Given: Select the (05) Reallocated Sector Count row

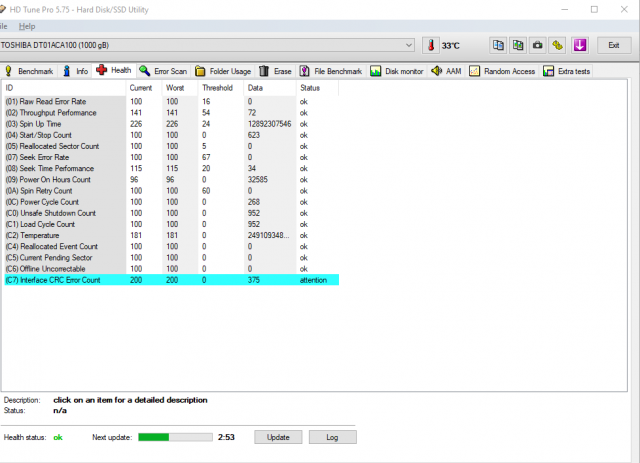Looking at the screenshot, I should 171,146.
